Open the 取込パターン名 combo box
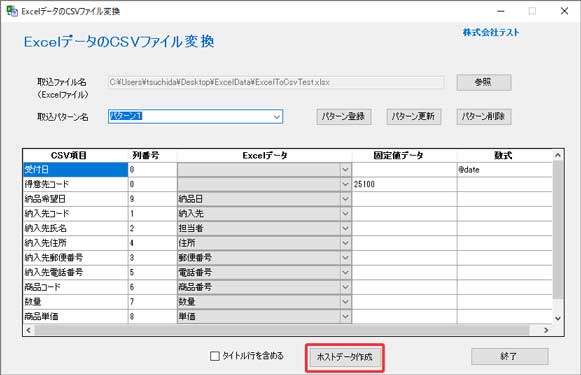 [x=276, y=117]
